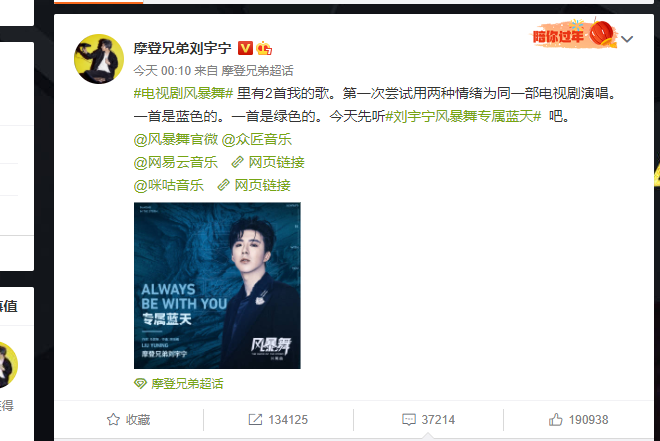Open the post options chevron dropdown
This screenshot has width=660, height=441.
[627, 39]
